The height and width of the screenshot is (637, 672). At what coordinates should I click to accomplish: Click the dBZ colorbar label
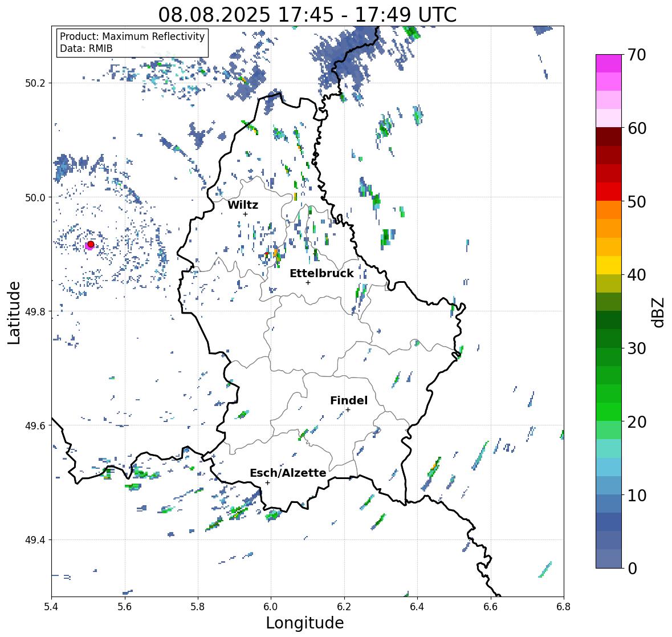pos(659,313)
